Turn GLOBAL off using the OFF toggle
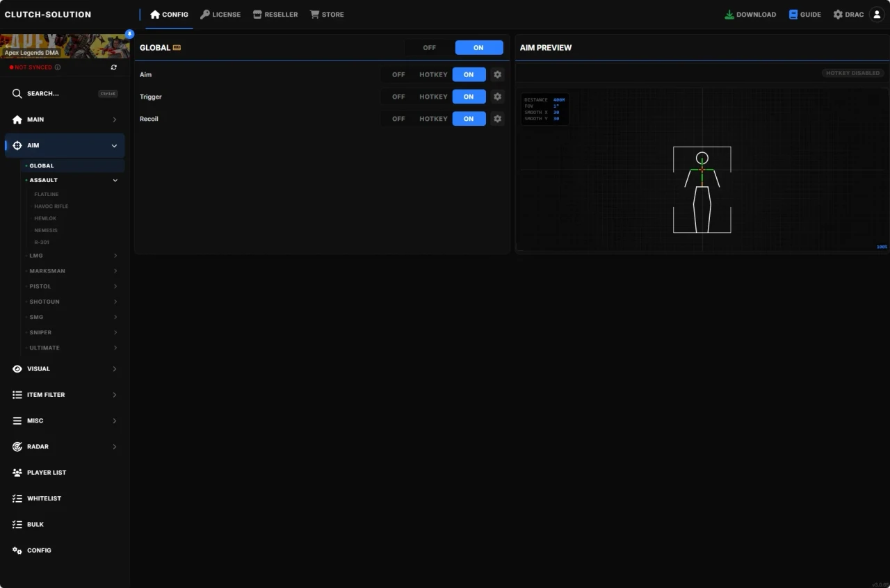 [429, 47]
